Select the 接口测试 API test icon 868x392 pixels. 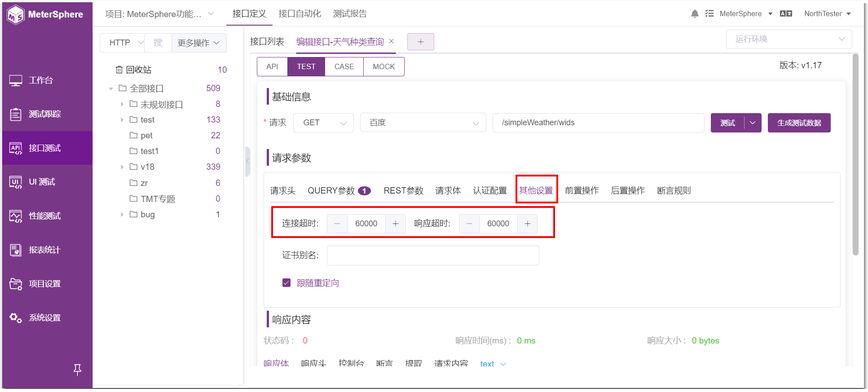tap(16, 148)
